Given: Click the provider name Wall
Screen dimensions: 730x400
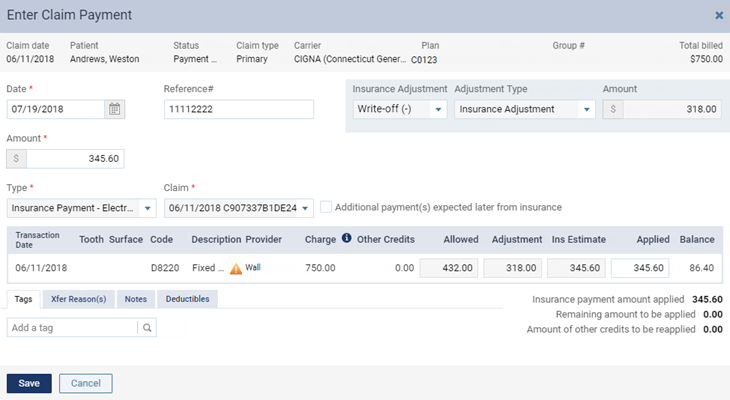Looking at the screenshot, I should point(253,267).
